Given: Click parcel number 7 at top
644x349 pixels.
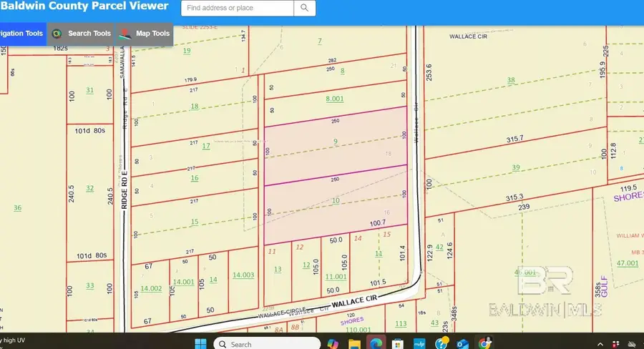Looking at the screenshot, I should pos(320,41).
